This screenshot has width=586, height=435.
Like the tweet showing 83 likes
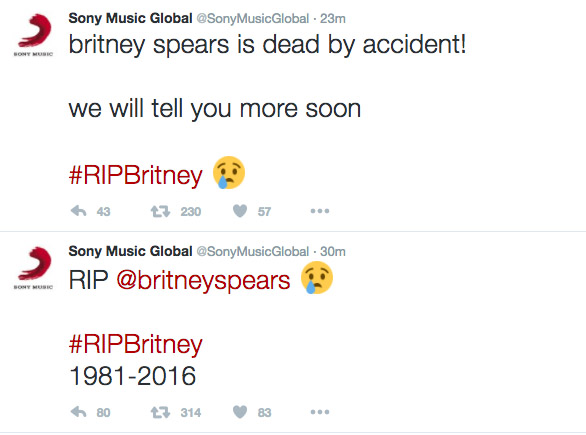pos(240,412)
